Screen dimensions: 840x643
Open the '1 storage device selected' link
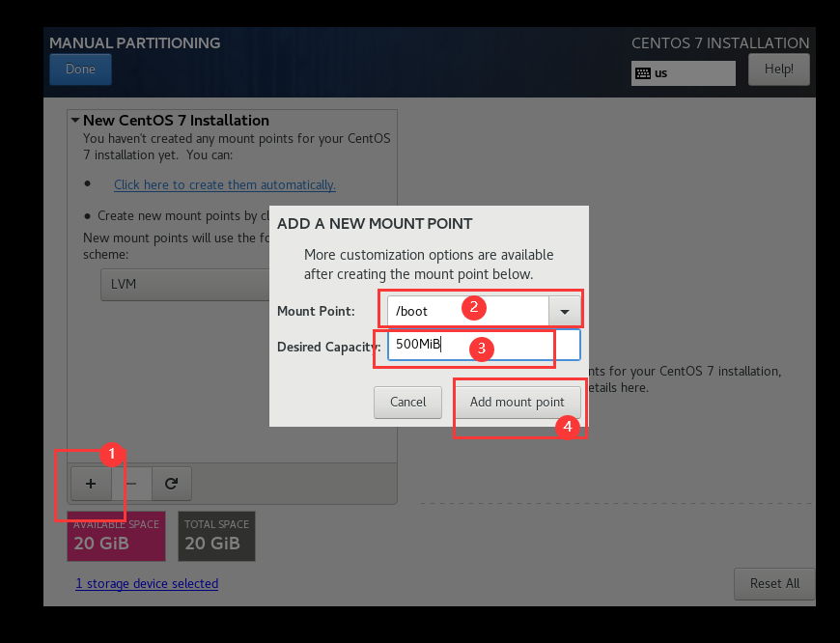pos(147,583)
